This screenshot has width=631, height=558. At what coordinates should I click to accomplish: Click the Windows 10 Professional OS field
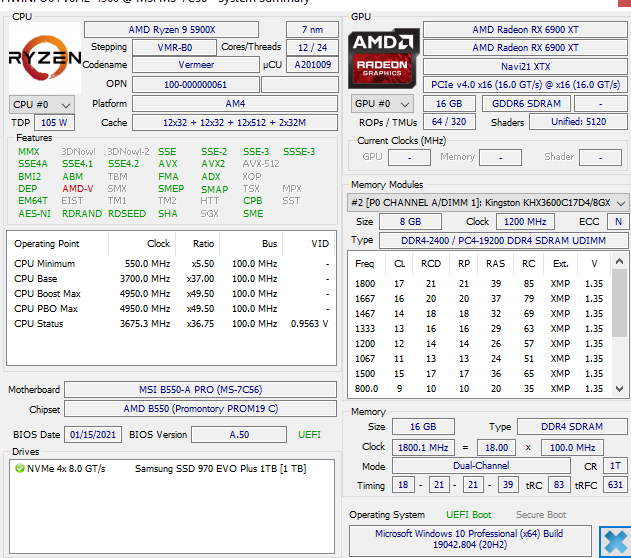tap(470, 539)
